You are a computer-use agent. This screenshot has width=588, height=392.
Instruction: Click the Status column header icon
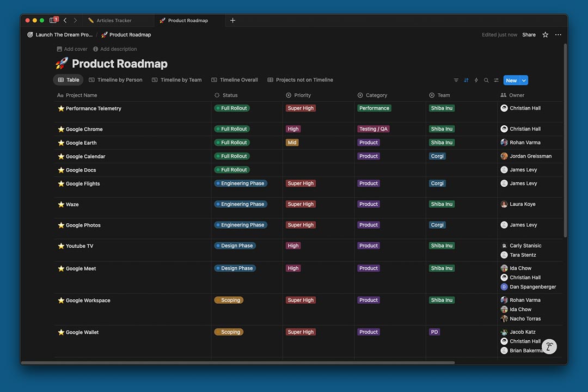(217, 95)
